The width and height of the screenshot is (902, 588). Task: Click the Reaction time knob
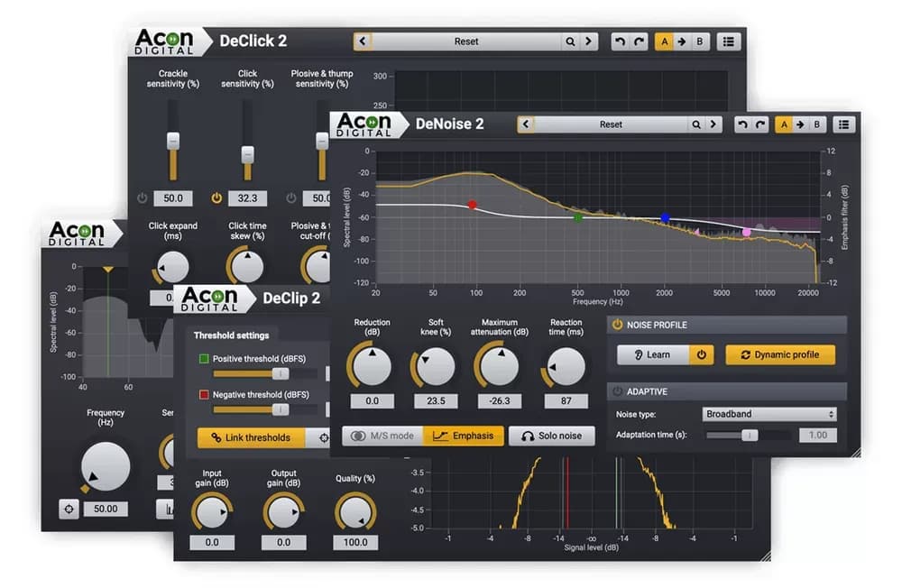click(x=566, y=366)
